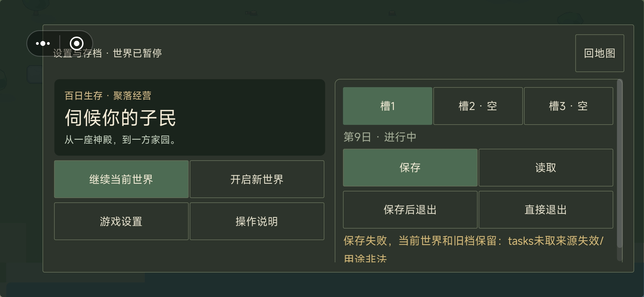Image resolution: width=644 pixels, height=297 pixels.
Task: Tap the circular target close icon
Action: [77, 43]
